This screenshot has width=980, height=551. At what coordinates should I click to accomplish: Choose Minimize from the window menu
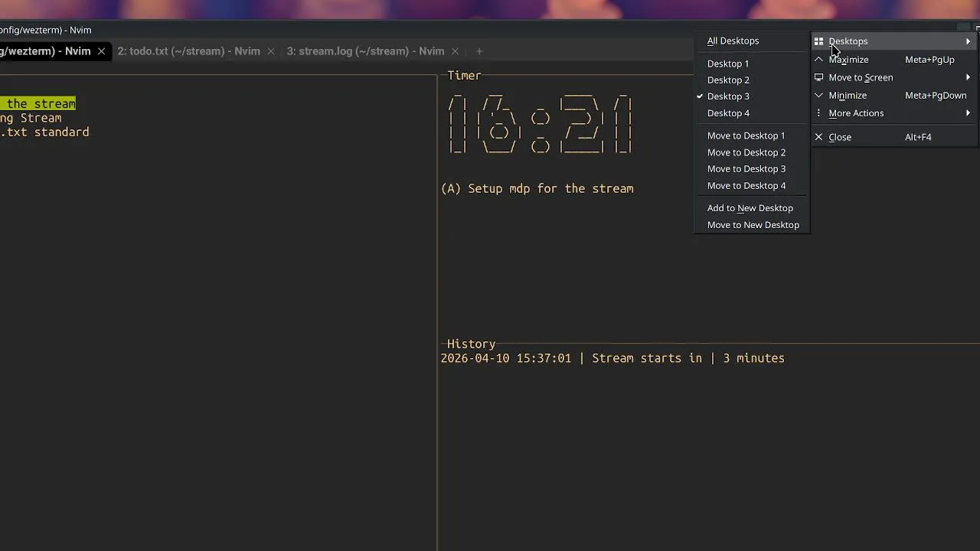[894, 96]
